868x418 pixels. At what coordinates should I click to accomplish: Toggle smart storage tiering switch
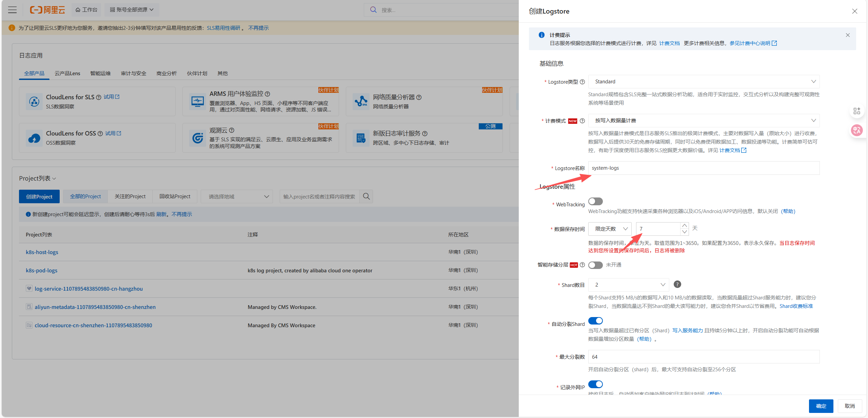click(x=595, y=265)
